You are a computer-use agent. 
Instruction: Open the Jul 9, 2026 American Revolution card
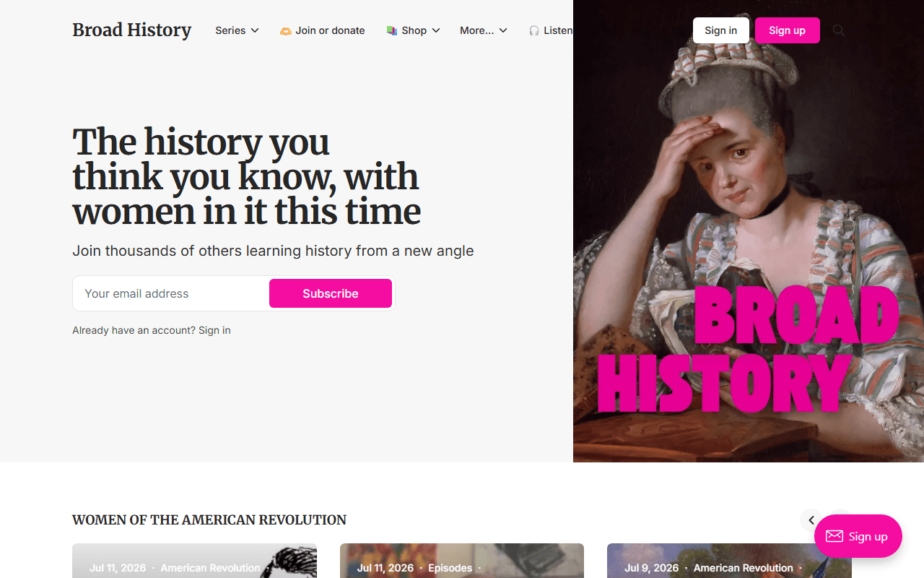pos(729,561)
